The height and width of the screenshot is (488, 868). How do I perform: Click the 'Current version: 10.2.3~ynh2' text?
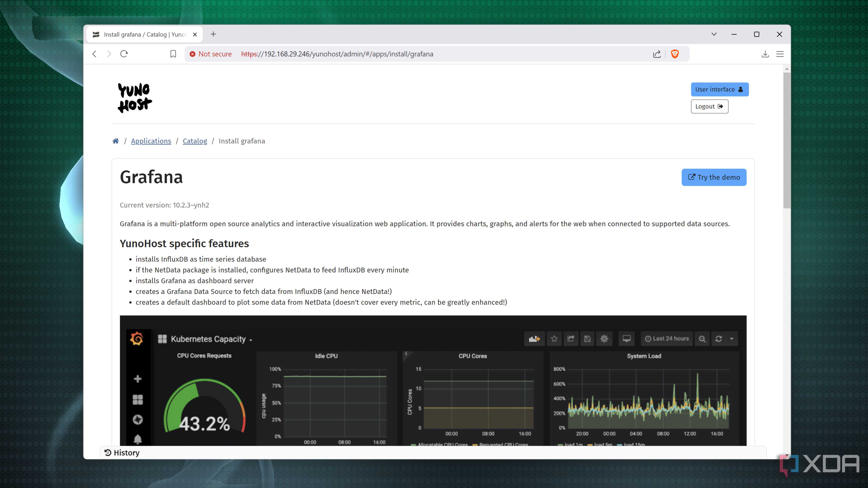tap(164, 205)
